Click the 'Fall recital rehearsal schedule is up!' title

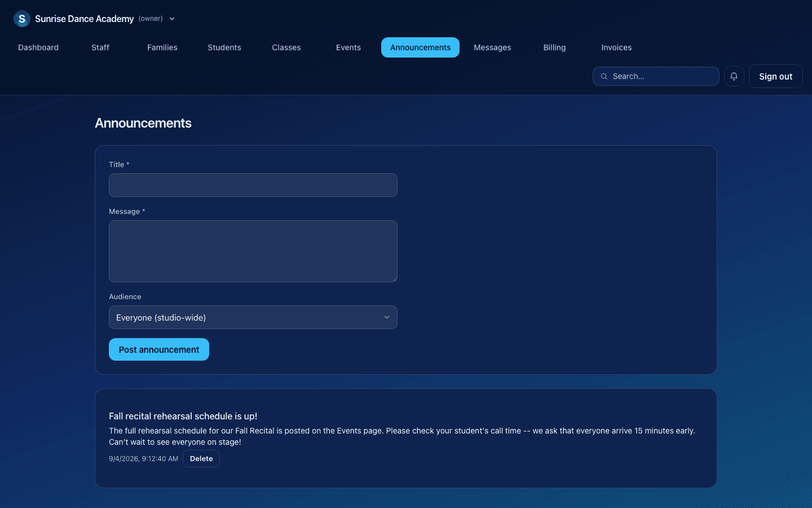pyautogui.click(x=183, y=416)
